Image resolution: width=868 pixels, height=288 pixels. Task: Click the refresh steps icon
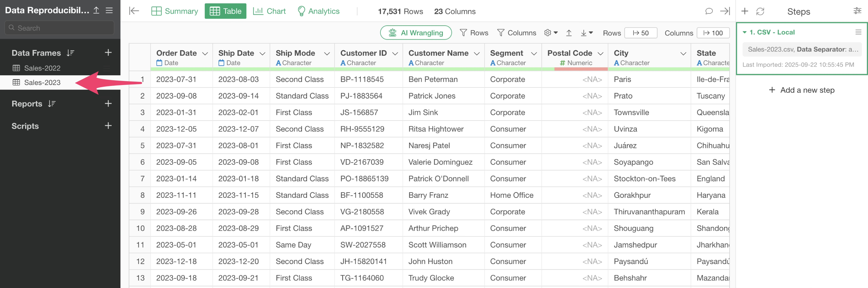(x=760, y=12)
